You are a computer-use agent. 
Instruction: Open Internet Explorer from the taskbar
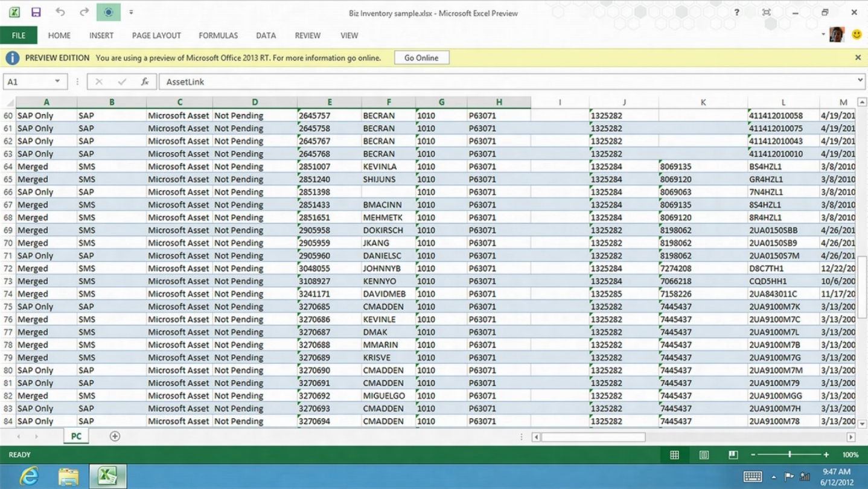pyautogui.click(x=29, y=476)
